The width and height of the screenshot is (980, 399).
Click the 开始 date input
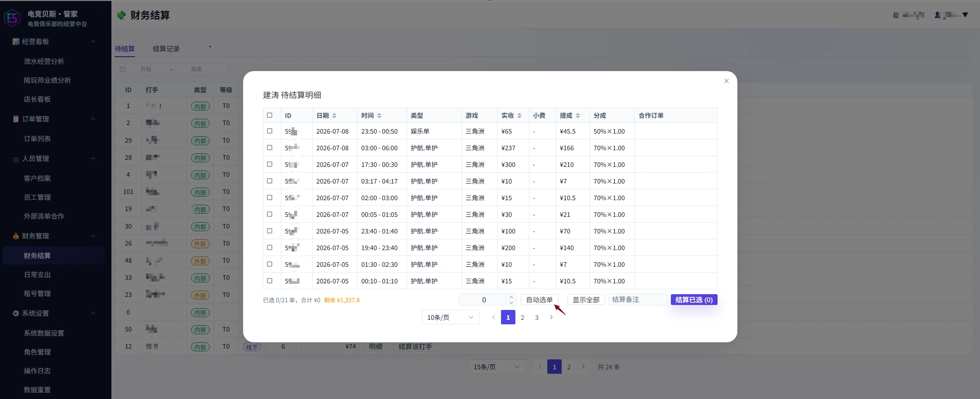point(146,69)
